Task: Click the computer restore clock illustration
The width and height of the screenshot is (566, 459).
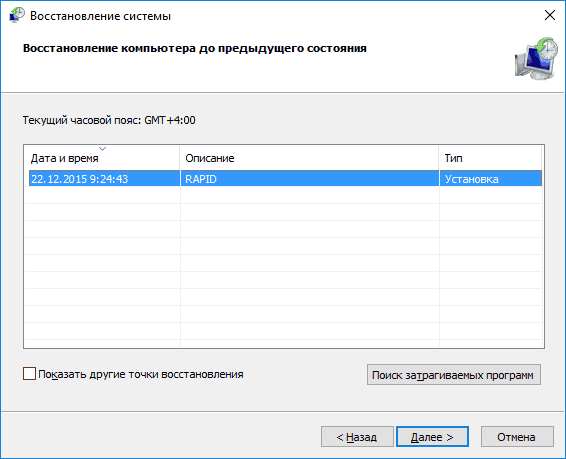Action: [536, 58]
